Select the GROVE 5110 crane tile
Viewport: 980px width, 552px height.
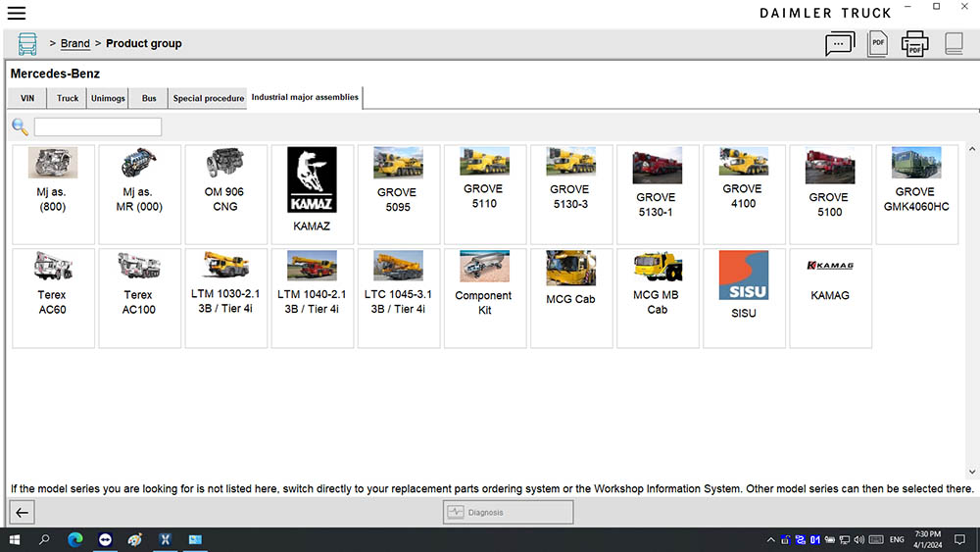tap(485, 194)
